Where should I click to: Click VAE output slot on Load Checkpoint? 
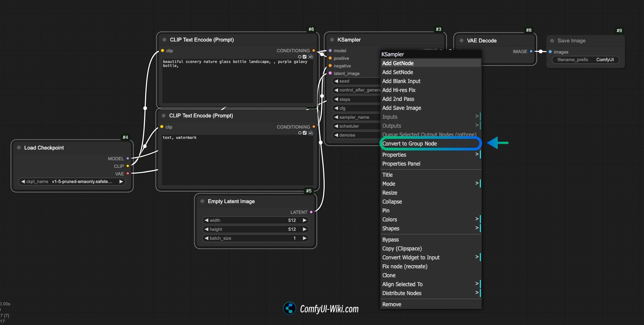click(128, 173)
